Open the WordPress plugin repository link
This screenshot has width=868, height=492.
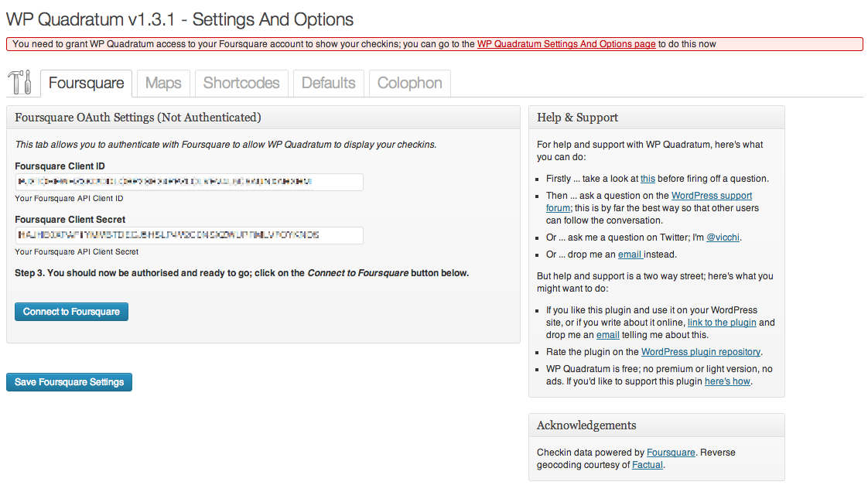click(x=701, y=352)
